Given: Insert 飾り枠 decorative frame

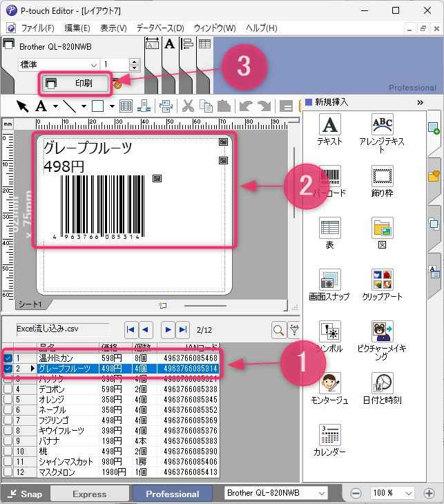Looking at the screenshot, I should click(382, 181).
